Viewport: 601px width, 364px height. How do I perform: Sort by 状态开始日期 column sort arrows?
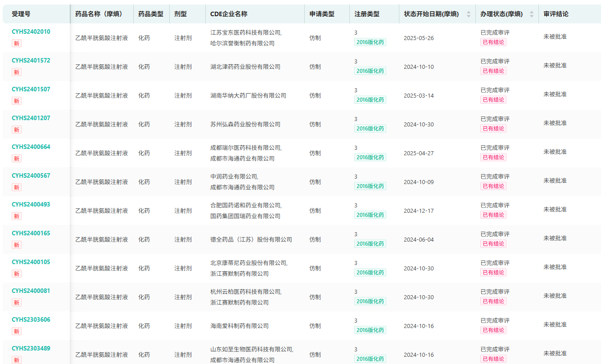[x=468, y=14]
